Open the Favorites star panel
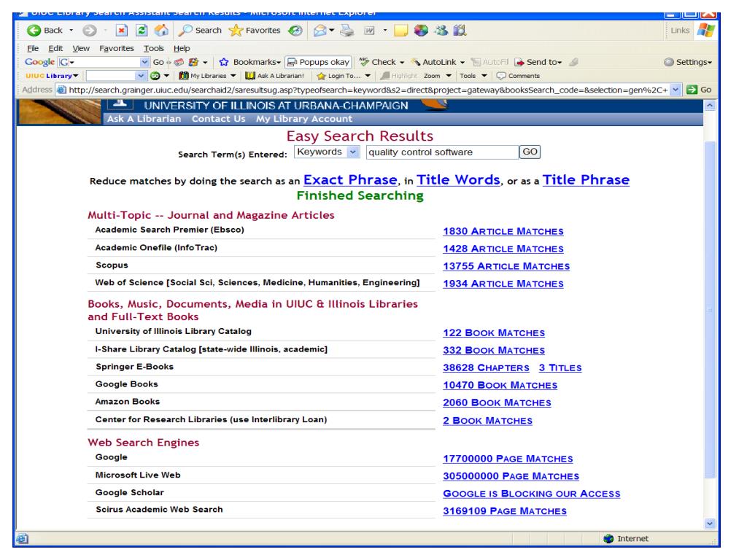This screenshot has width=747, height=560. pyautogui.click(x=255, y=31)
